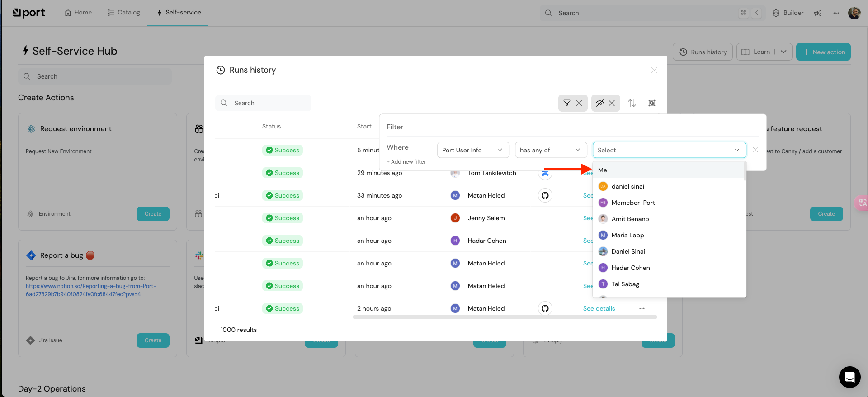The width and height of the screenshot is (868, 397).
Task: Click the 1000 results text
Action: click(x=239, y=330)
